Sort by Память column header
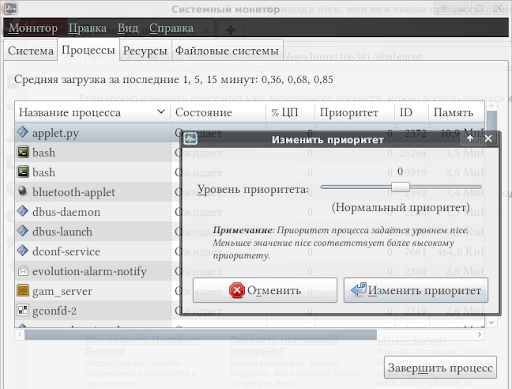This screenshot has width=512, height=389. coord(456,112)
